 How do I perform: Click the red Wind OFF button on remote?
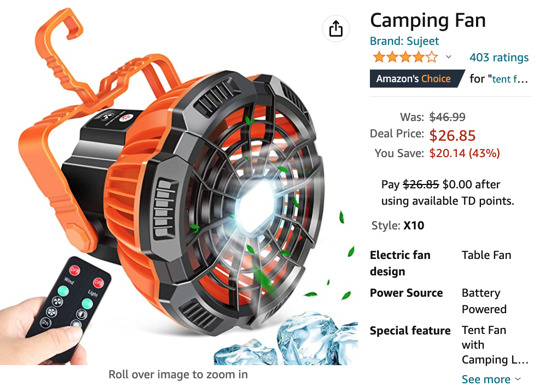75,270
